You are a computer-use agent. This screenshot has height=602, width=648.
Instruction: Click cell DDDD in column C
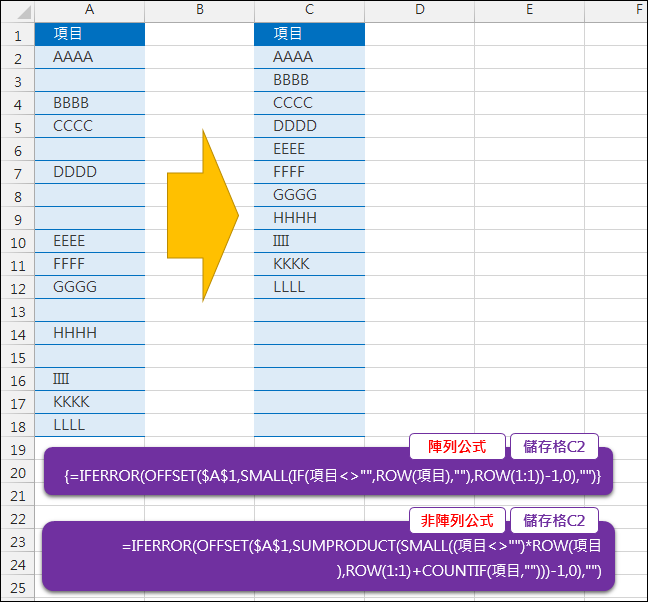pos(310,126)
